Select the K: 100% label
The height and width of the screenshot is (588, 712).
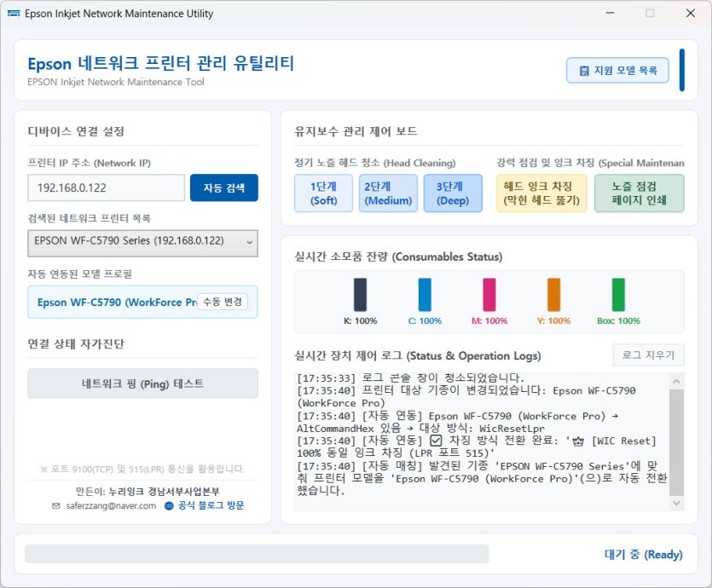360,320
